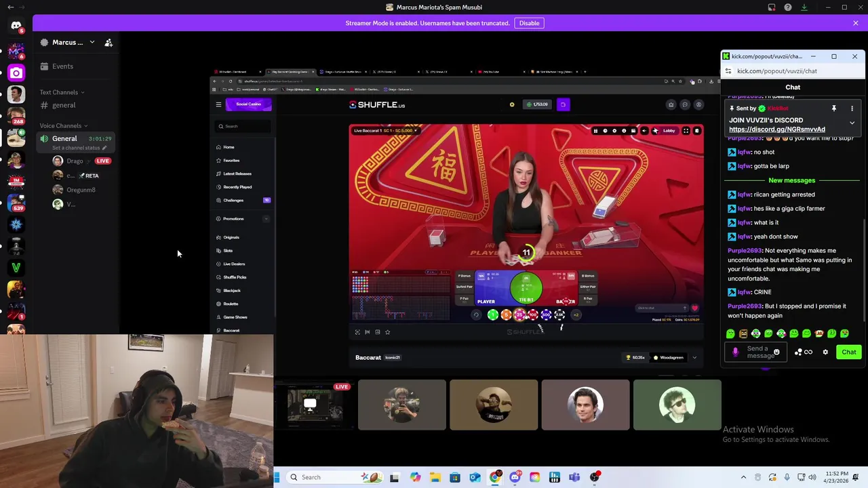Open Kick chat settings gear
868x488 pixels.
(x=825, y=352)
